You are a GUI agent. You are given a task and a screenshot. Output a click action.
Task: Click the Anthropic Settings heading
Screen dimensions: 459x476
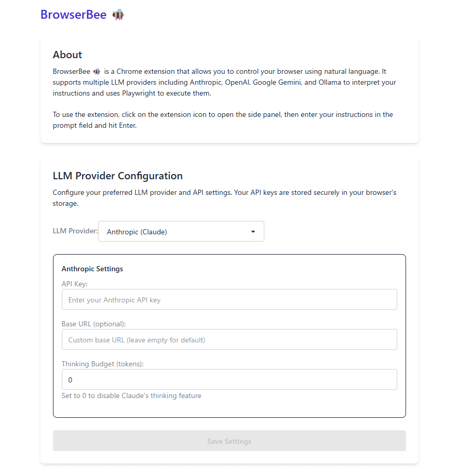92,269
